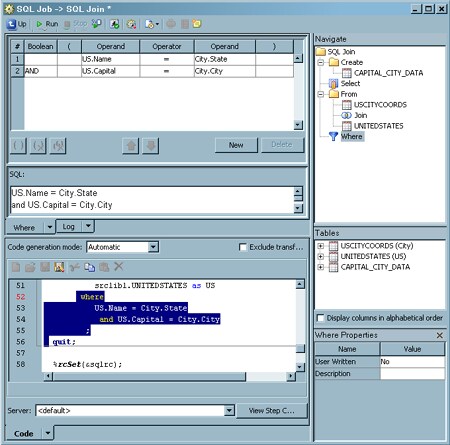Click the table check icon in toolbar
Viewport: 450px width, 445px height.
[x=114, y=24]
